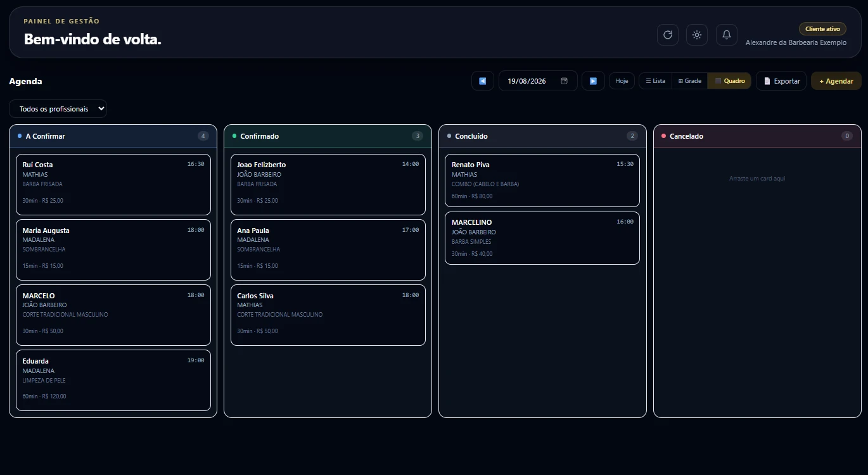
Task: Export agenda with Exportar button
Action: (x=781, y=81)
